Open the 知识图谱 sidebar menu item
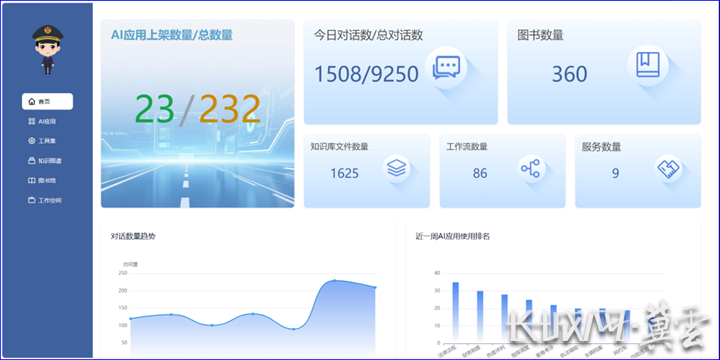The height and width of the screenshot is (360, 720). [45, 161]
